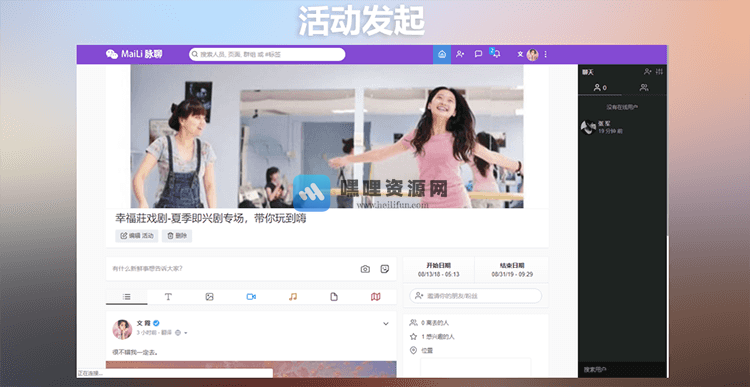This screenshot has width=750, height=387.
Task: Click the page's vertical scrollbar
Action: pyautogui.click(x=668, y=306)
